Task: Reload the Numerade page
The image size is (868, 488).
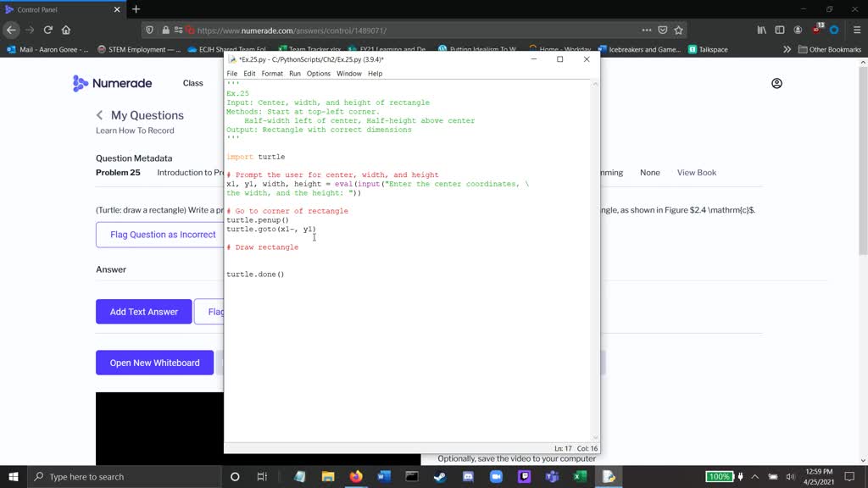Action: click(48, 30)
